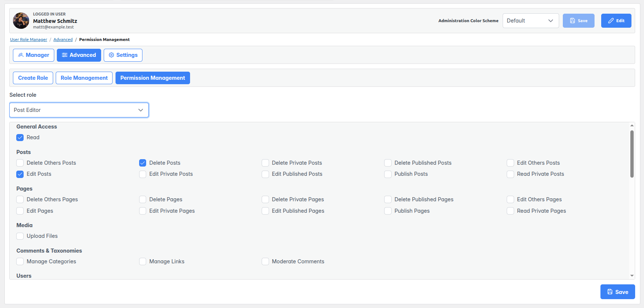Viewport: 644px width, 308px height.
Task: Click the top Save button in the header
Action: tap(578, 21)
